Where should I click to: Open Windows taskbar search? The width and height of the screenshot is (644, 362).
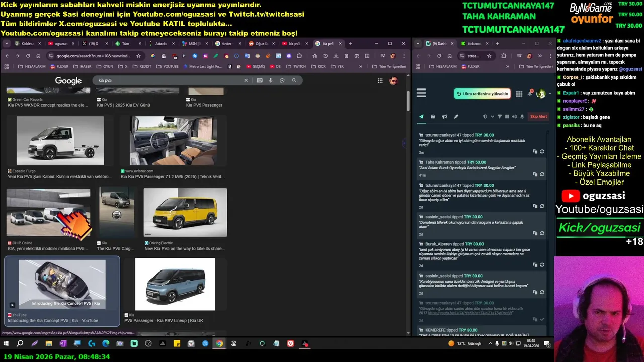click(x=20, y=344)
